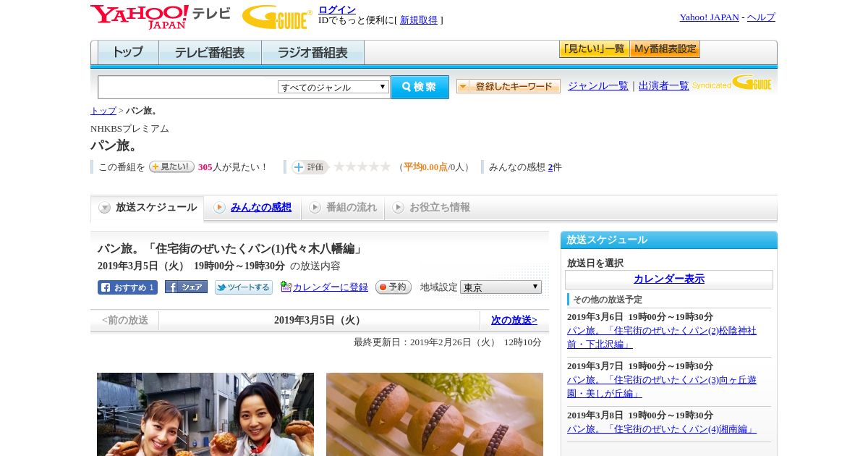This screenshot has height=456, width=868.
Task: Click the 予約 record button
Action: [393, 287]
